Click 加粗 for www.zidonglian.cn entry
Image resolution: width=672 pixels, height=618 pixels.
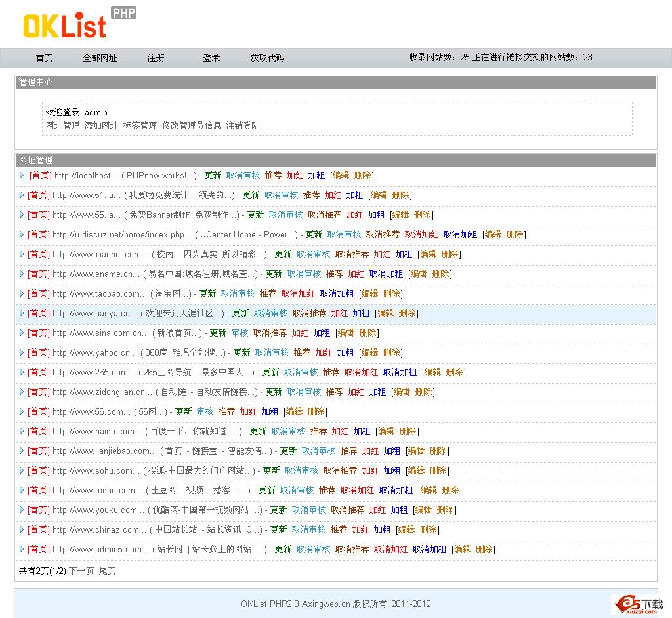pyautogui.click(x=377, y=392)
